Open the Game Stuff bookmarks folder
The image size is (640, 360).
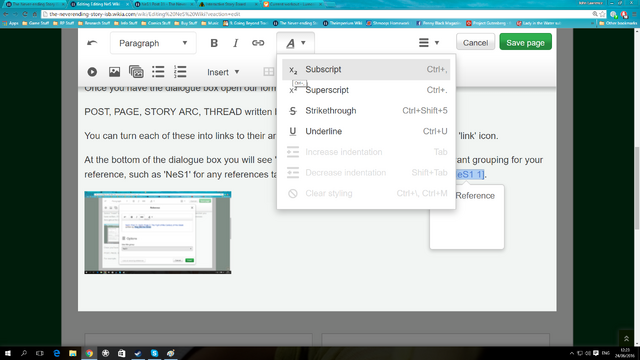35,23
